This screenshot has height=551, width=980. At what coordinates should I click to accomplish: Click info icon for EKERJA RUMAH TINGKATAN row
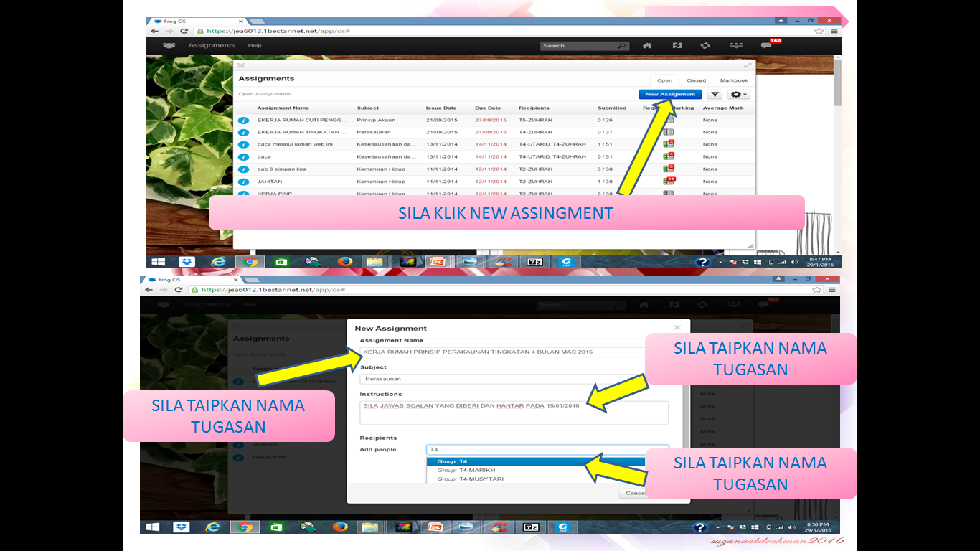(243, 133)
